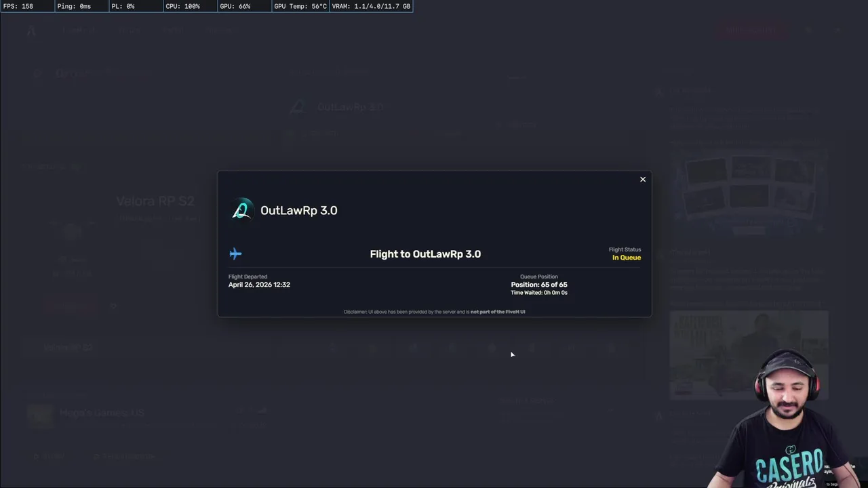
Task: Click "Time Waited: 0h 0m 0s" text
Action: [x=539, y=293]
